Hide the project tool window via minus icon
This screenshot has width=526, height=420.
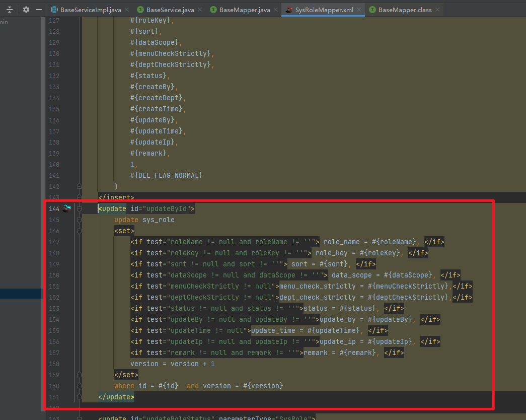pyautogui.click(x=39, y=10)
